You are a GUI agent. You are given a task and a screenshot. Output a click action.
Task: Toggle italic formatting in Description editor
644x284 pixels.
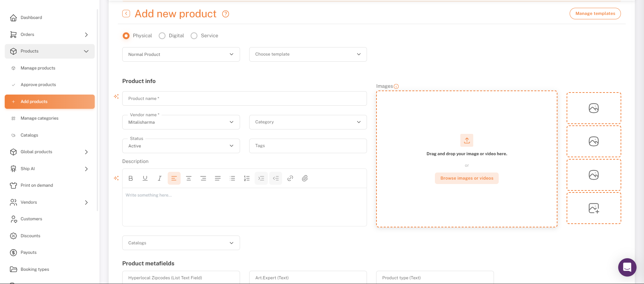click(x=160, y=178)
